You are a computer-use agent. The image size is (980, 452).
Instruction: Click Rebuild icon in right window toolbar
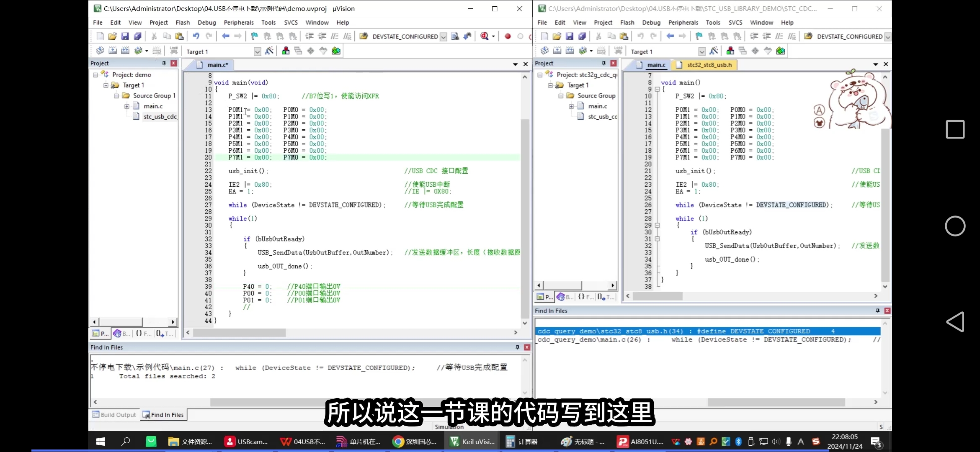[x=570, y=51]
